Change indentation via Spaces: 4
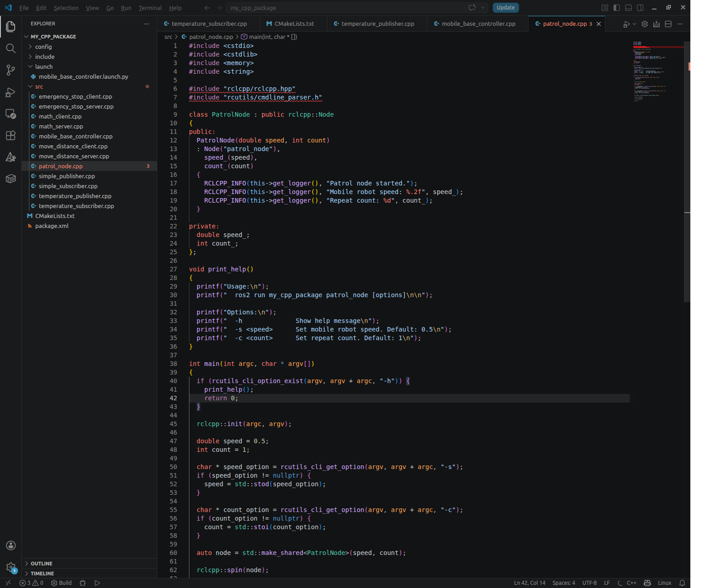722x588 pixels. 564,583
